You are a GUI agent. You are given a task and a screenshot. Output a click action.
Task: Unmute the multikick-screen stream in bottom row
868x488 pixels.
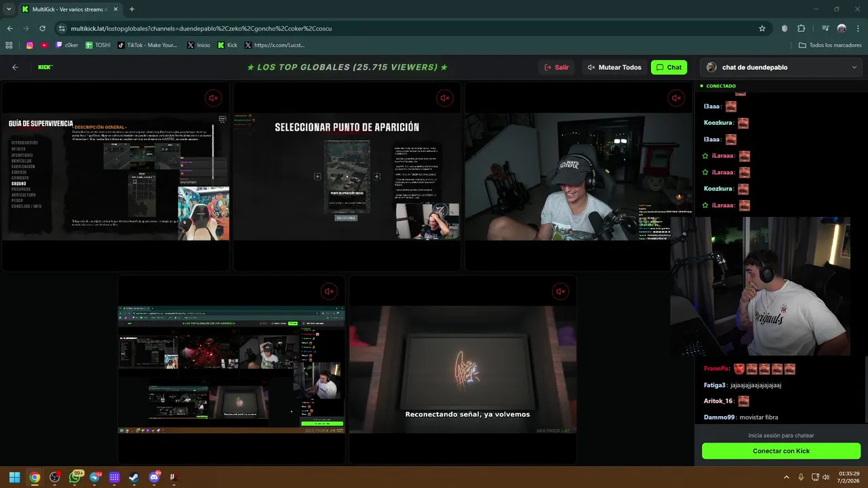coord(329,291)
